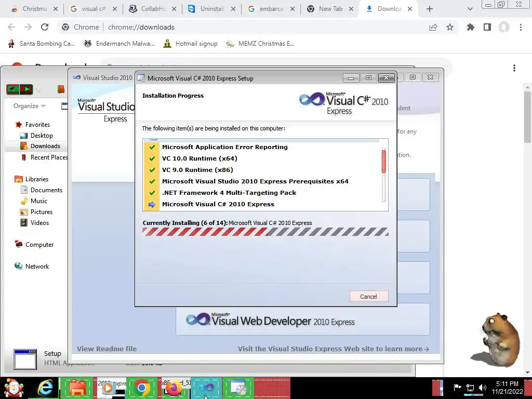Switch to the embarca Google tab
Viewport: 532px width, 399px height.
[x=271, y=9]
